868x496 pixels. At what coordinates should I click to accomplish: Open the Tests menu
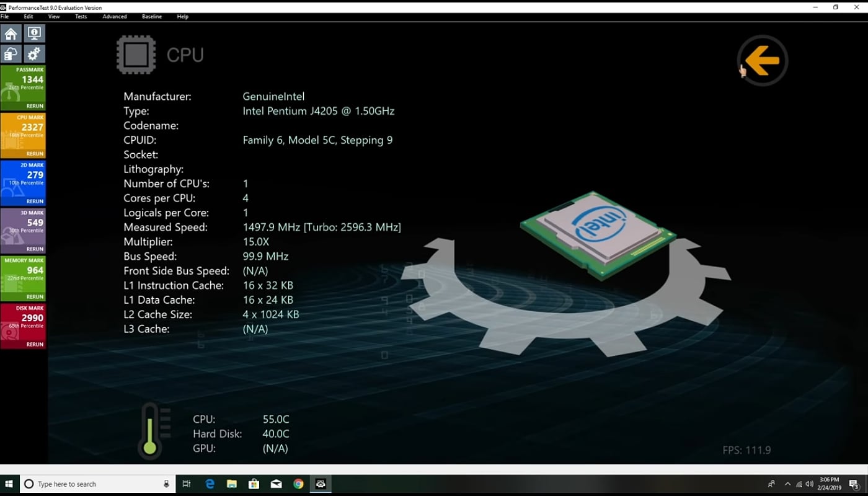click(81, 17)
